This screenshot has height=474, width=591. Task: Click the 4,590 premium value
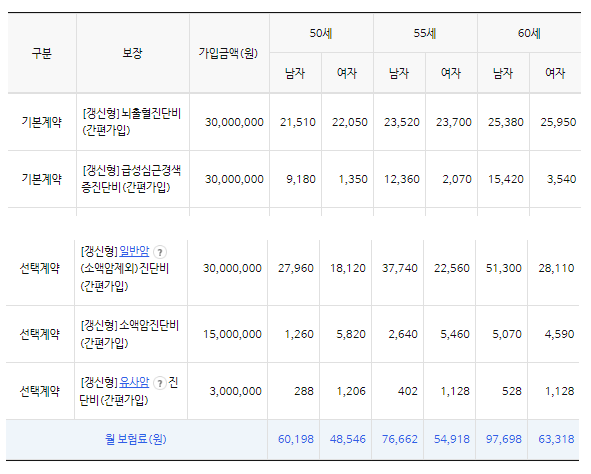click(x=560, y=334)
